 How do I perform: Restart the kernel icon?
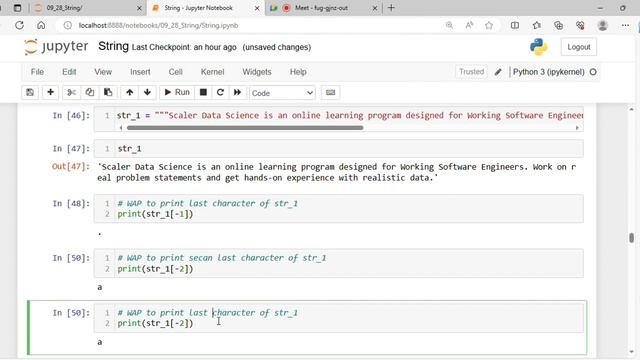click(x=220, y=92)
